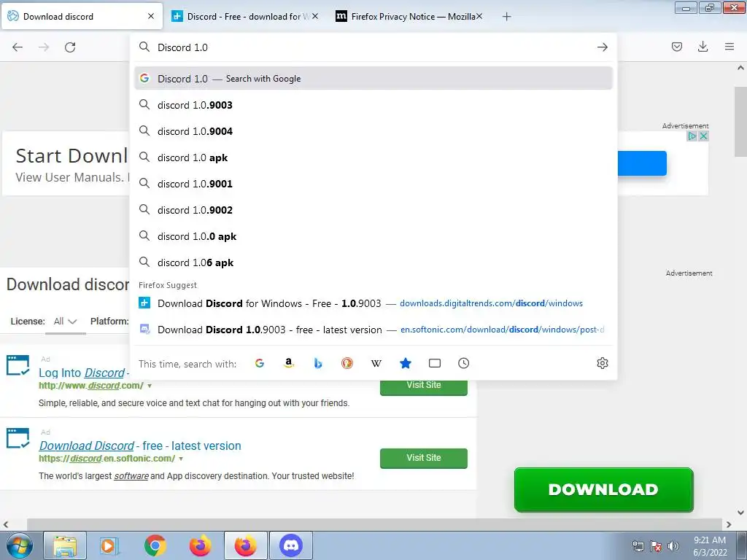Open Windows Explorer from taskbar

(65, 545)
